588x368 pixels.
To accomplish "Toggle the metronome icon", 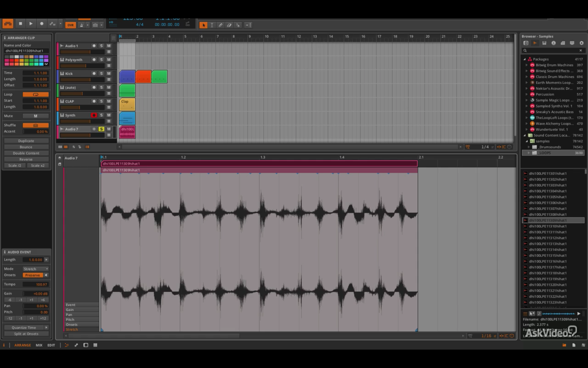I will pyautogui.click(x=82, y=25).
